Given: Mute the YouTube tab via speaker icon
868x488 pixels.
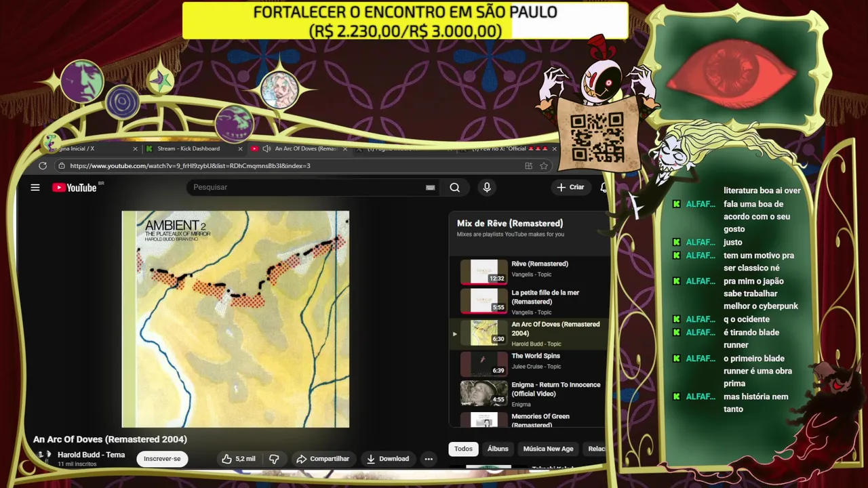Looking at the screenshot, I should [x=267, y=148].
